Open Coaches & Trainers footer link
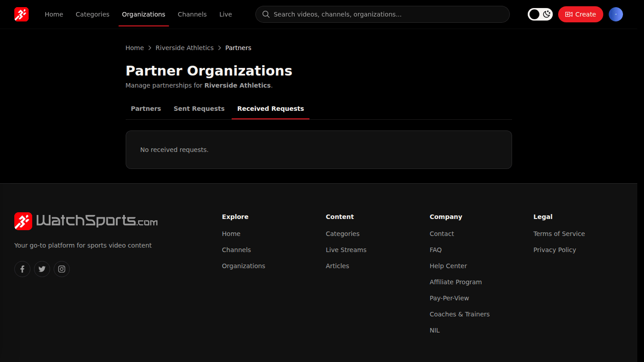 pos(460,314)
